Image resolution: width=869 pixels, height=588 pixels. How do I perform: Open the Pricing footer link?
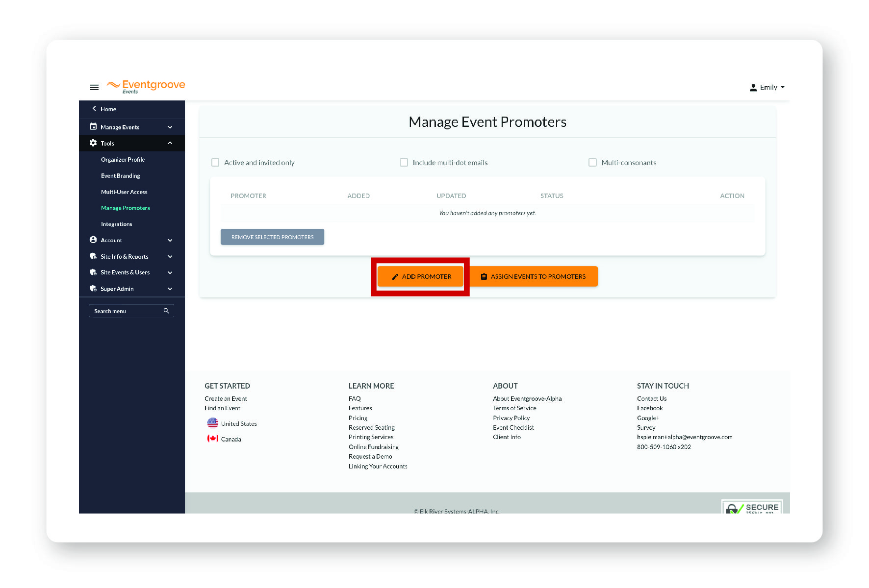(358, 418)
